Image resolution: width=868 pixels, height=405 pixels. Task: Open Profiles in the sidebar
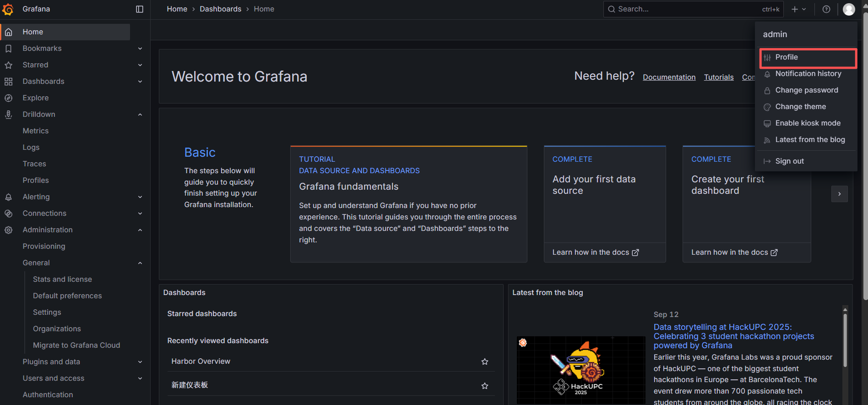pyautogui.click(x=36, y=181)
